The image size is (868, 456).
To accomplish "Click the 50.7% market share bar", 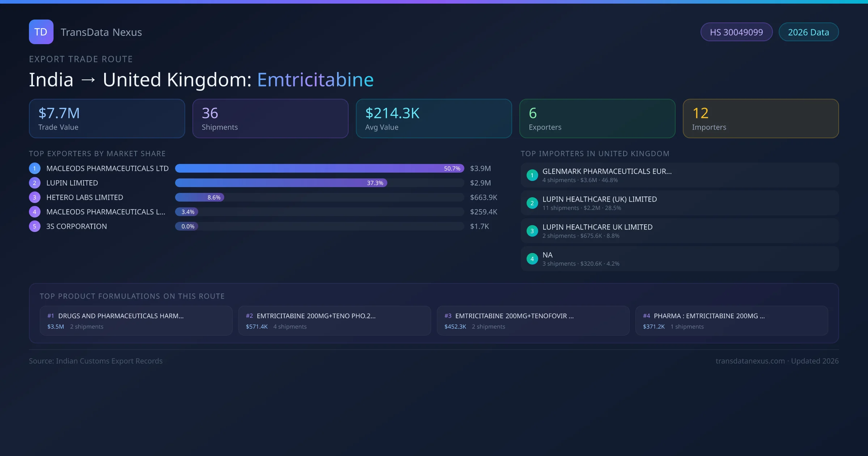I will click(x=319, y=168).
